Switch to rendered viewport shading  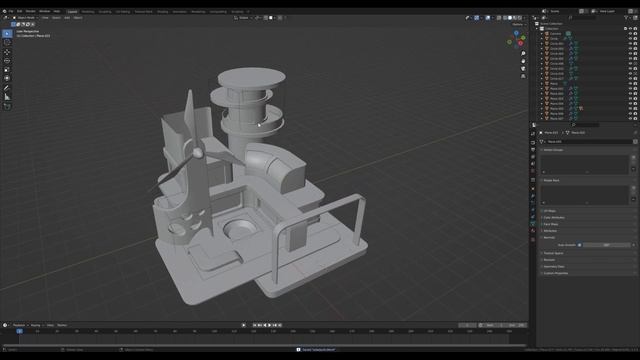(520, 18)
